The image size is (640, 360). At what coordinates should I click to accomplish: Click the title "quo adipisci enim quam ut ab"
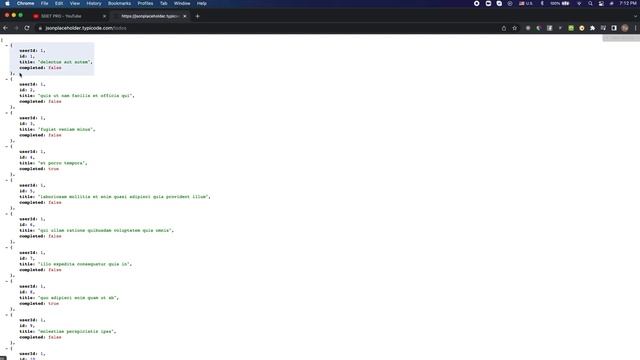click(78, 298)
